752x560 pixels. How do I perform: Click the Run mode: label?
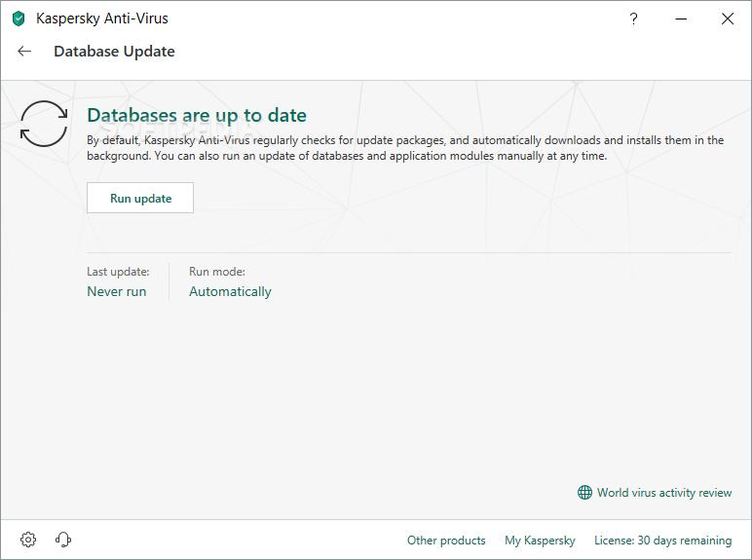point(217,272)
